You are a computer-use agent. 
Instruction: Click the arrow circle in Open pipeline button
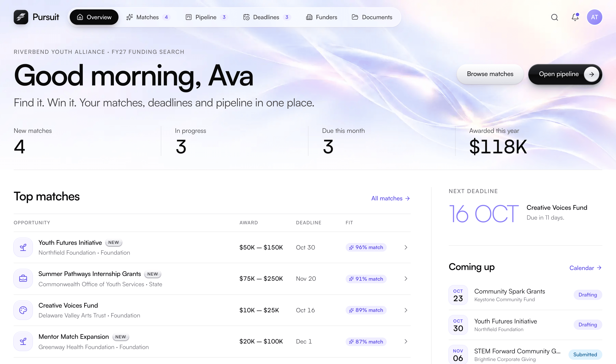[591, 74]
